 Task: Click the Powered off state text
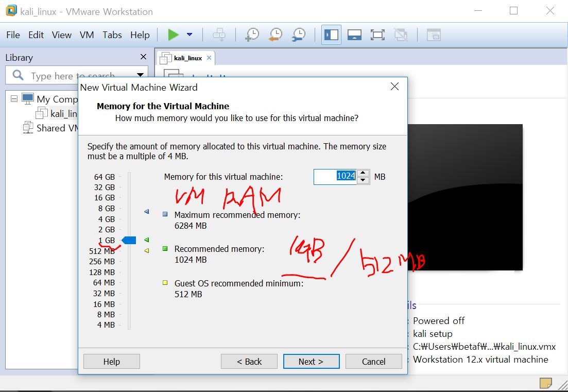[x=438, y=320]
